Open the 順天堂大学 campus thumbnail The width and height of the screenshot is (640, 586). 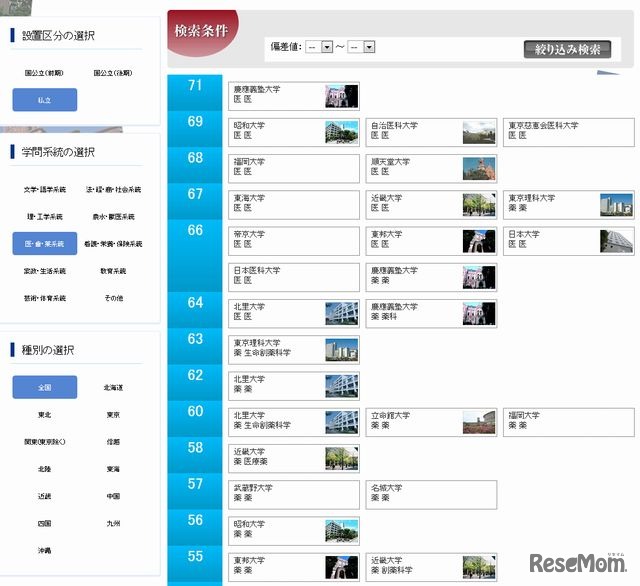478,168
